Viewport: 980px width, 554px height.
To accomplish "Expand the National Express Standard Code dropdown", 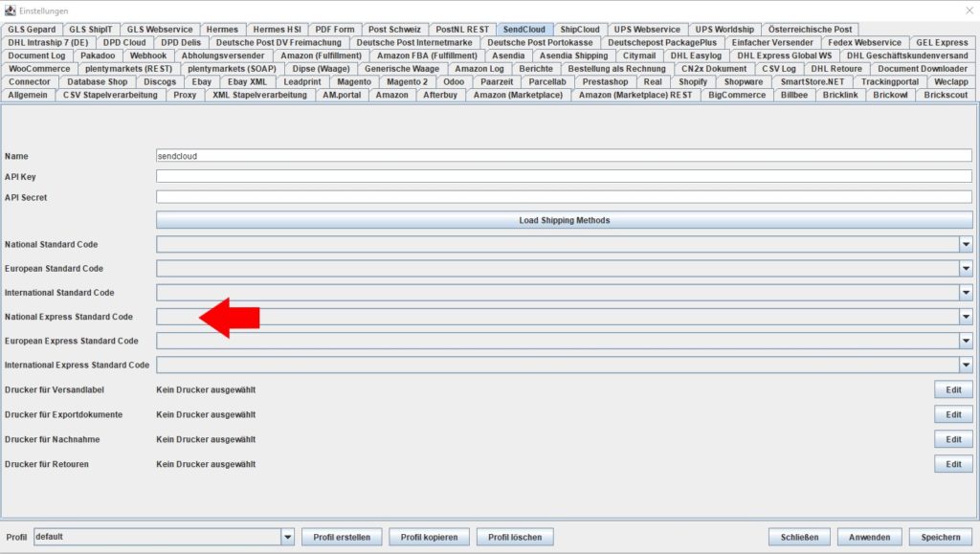I will pos(966,317).
